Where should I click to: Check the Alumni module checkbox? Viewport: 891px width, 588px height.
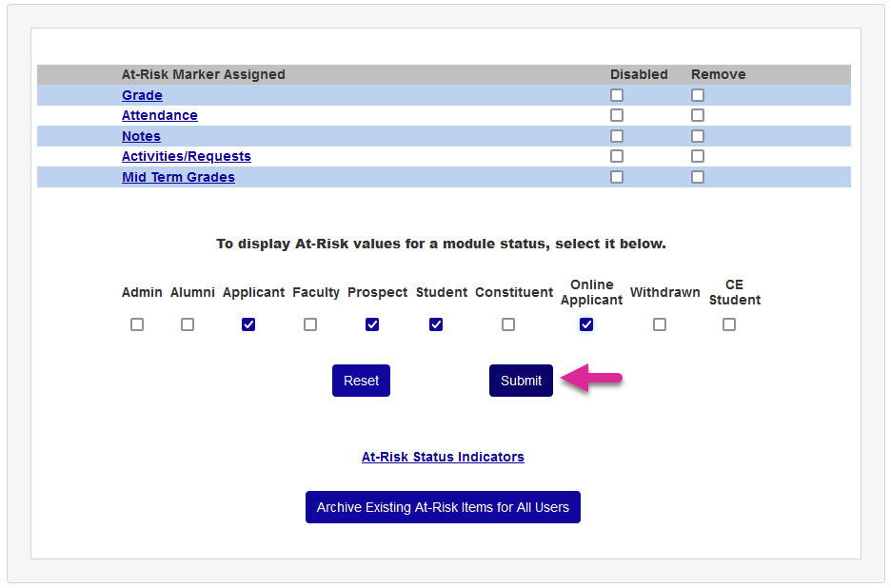(188, 324)
